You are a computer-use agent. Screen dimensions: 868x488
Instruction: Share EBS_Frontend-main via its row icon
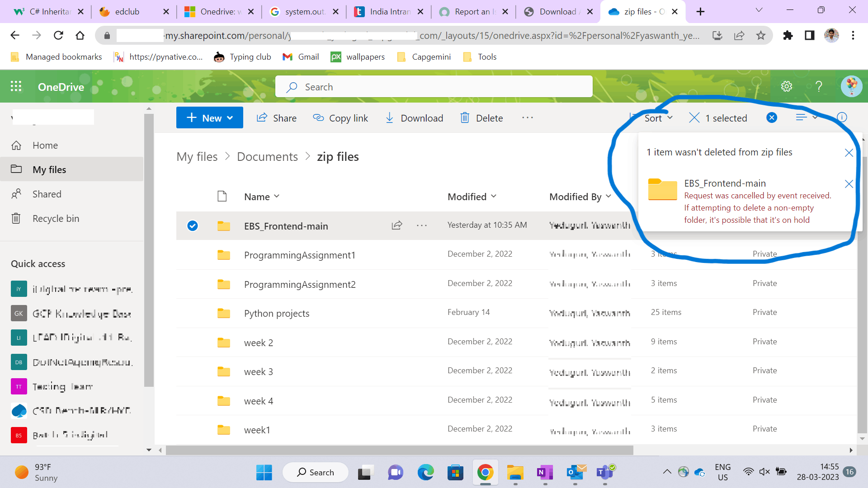[396, 225]
